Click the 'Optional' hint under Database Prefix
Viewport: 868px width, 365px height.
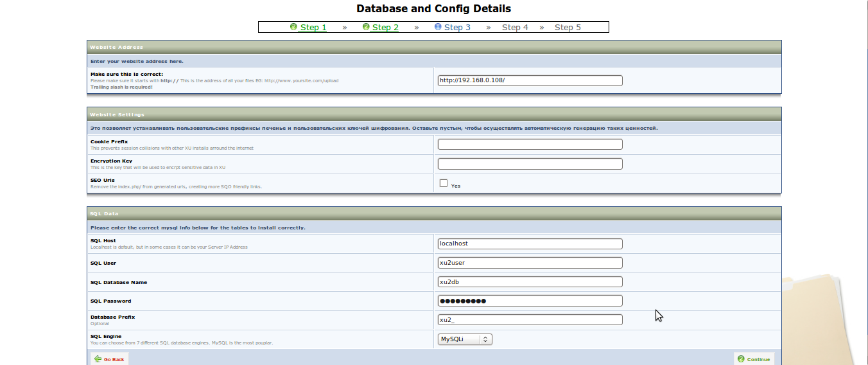100,324
